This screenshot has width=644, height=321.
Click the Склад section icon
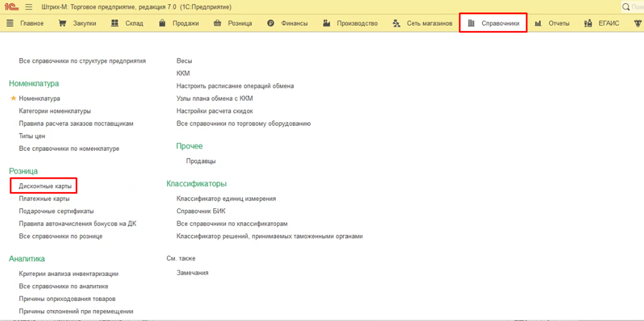click(114, 23)
